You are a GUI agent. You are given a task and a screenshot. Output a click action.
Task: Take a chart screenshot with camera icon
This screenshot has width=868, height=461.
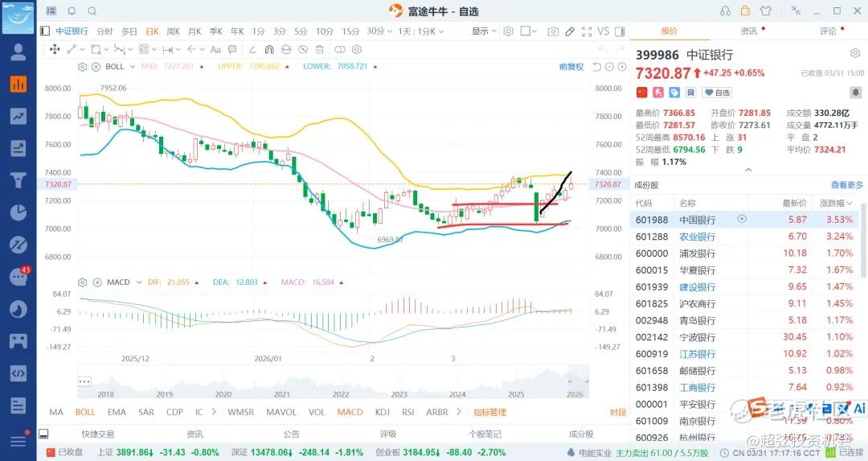tap(553, 31)
